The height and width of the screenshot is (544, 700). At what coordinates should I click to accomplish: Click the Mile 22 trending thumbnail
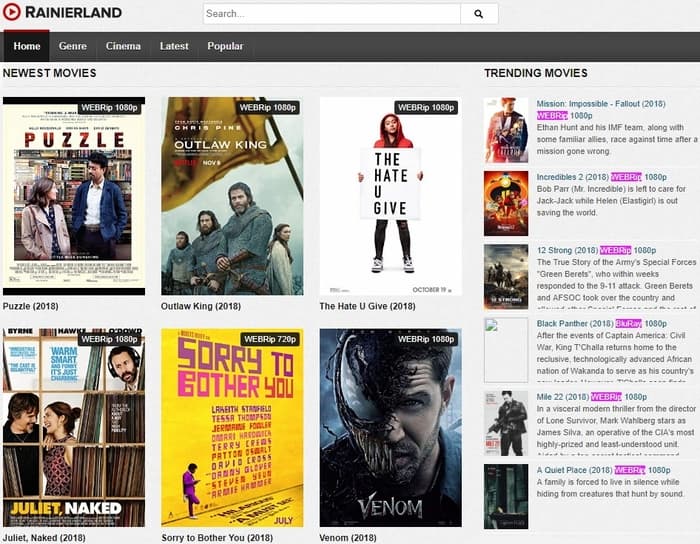[x=506, y=423]
